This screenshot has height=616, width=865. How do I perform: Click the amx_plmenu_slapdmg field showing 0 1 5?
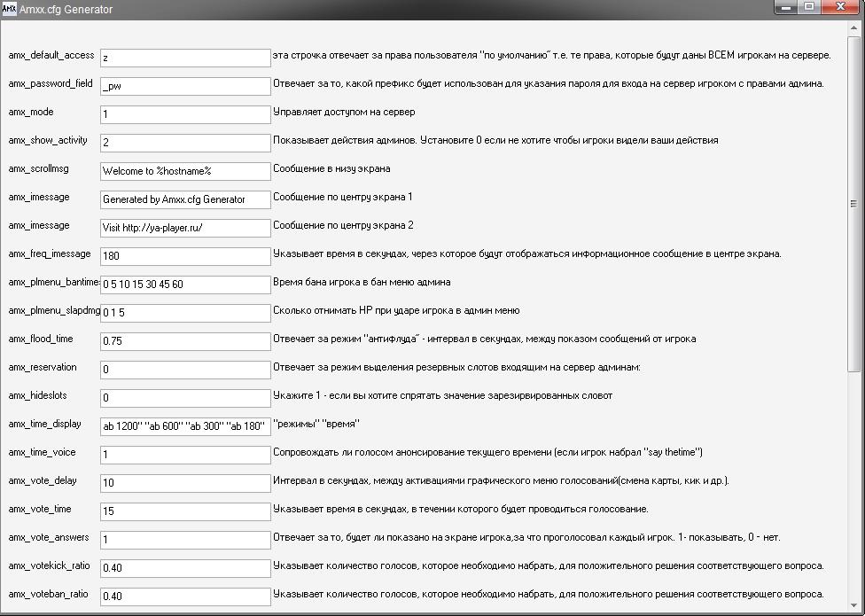coord(185,313)
